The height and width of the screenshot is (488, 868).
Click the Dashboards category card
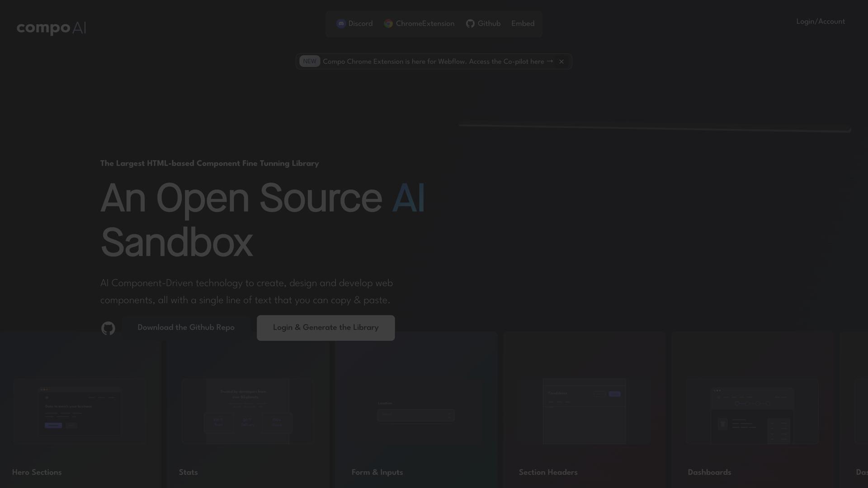752,411
